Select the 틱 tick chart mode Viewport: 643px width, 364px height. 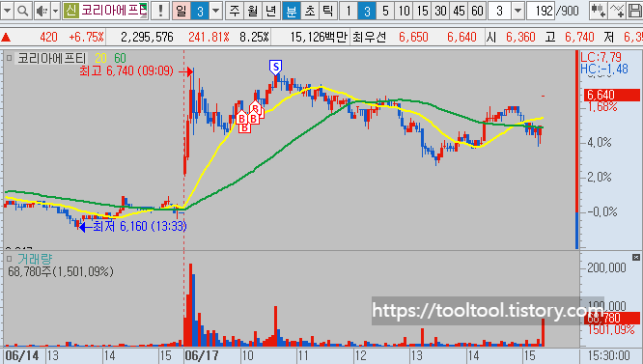(x=327, y=11)
